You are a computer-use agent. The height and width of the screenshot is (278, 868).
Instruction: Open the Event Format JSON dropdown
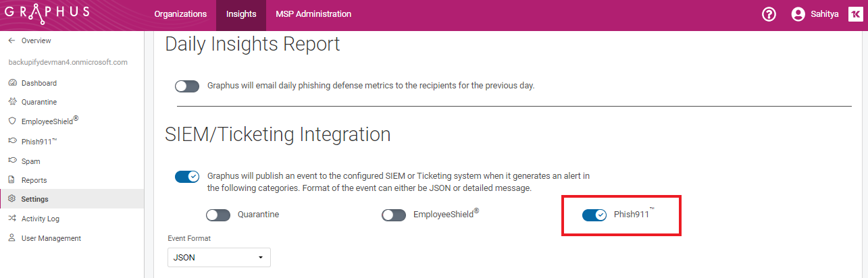point(219,258)
